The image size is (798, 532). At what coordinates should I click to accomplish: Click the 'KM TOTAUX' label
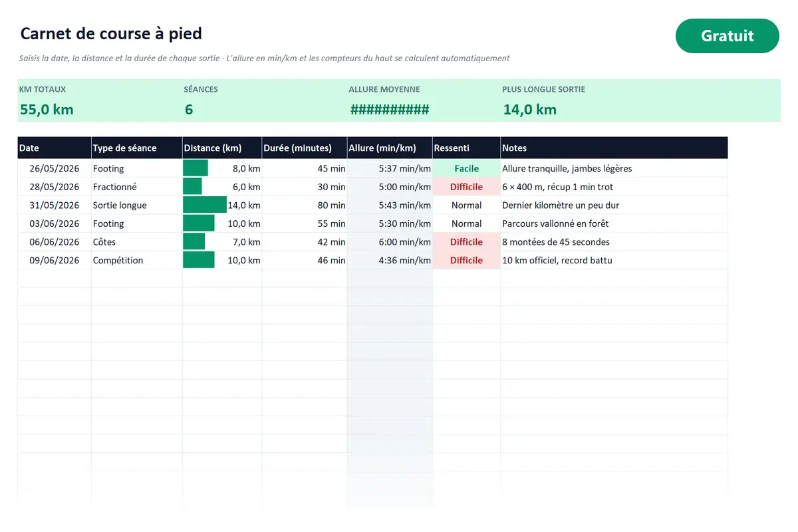pos(43,89)
